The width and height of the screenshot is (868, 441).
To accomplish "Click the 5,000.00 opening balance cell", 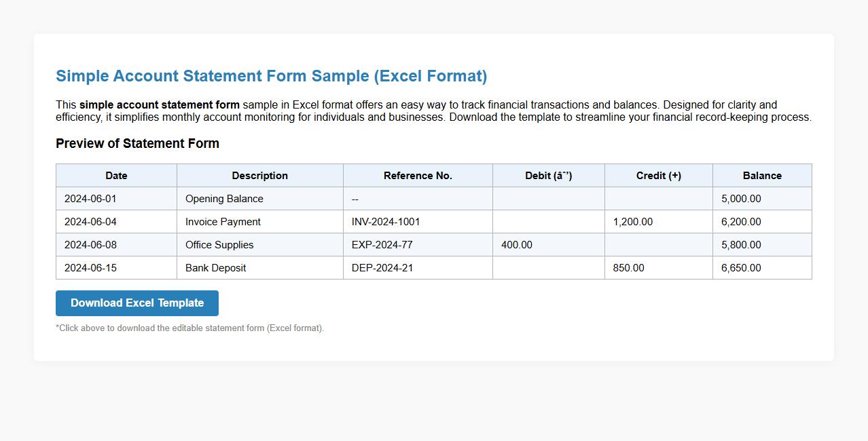I will (x=740, y=198).
